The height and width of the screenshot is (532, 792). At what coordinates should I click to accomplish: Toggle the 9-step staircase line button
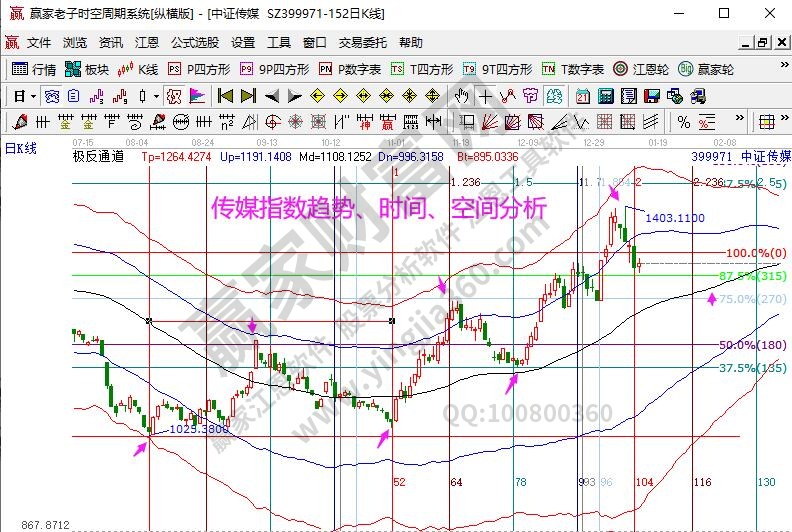(120, 96)
